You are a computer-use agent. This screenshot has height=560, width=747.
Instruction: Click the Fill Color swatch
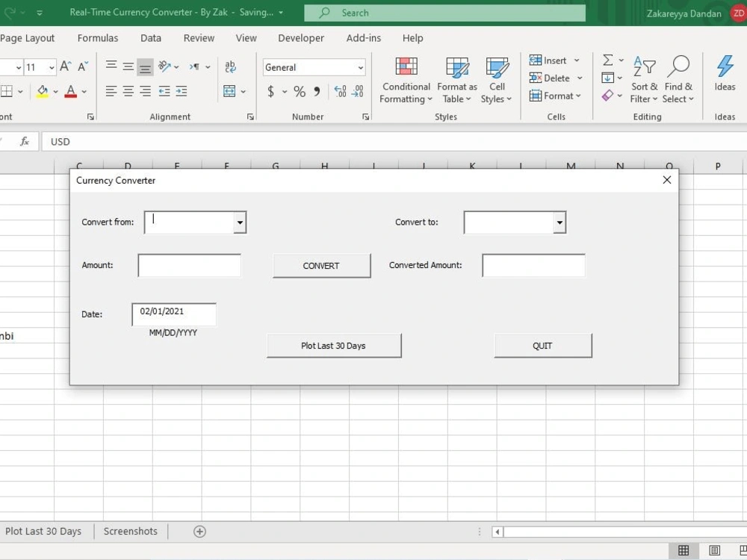pyautogui.click(x=43, y=91)
